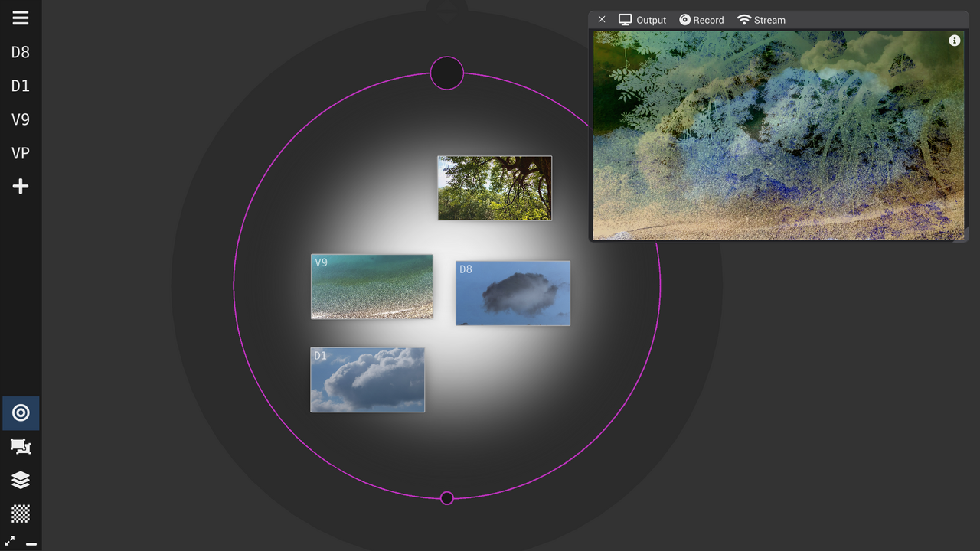Open the Record menu
Screen dimensions: 980x551
click(x=701, y=20)
